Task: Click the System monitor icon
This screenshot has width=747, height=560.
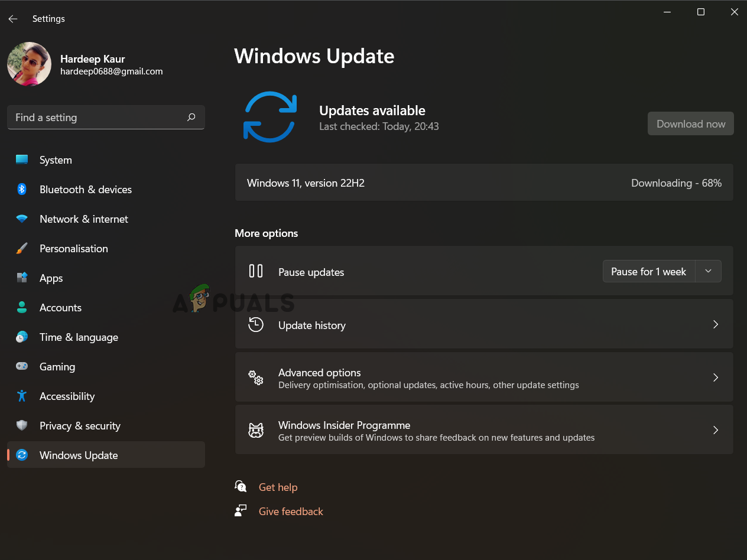Action: pyautogui.click(x=22, y=159)
